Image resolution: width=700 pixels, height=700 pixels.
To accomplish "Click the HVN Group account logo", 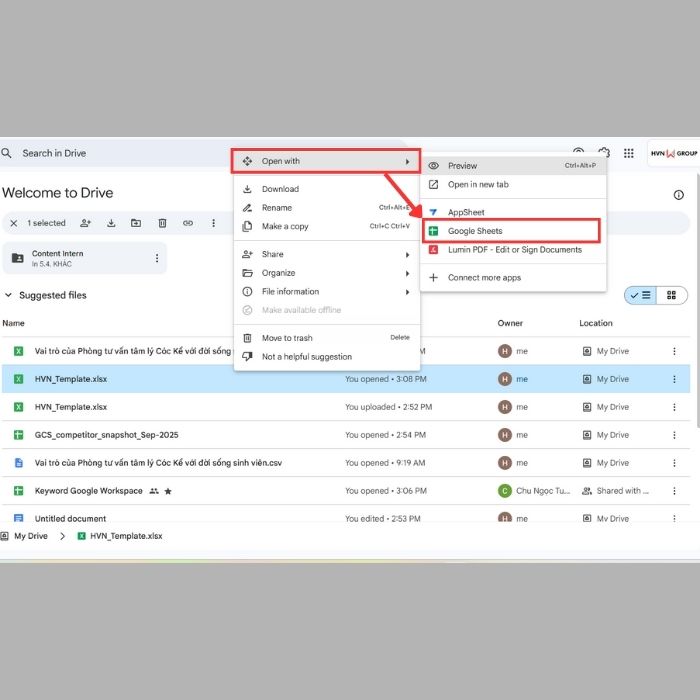I will pos(674,153).
